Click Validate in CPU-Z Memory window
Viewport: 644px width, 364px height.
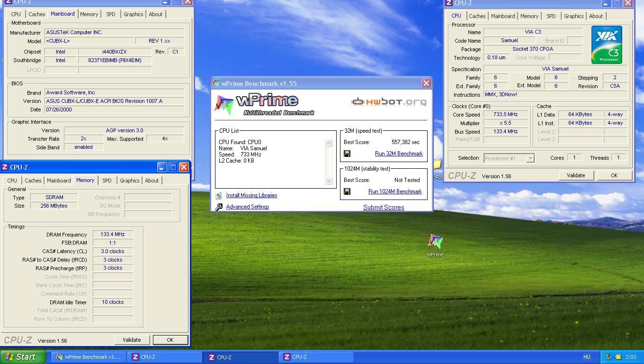pyautogui.click(x=132, y=340)
